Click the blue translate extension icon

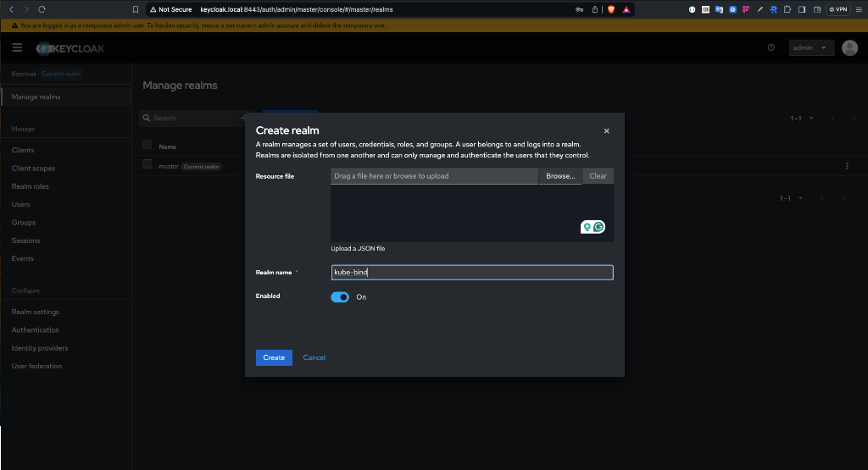[719, 9]
